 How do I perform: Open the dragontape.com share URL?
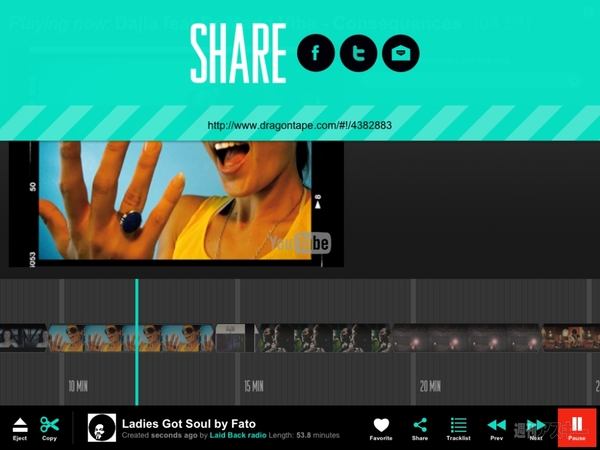pyautogui.click(x=300, y=126)
